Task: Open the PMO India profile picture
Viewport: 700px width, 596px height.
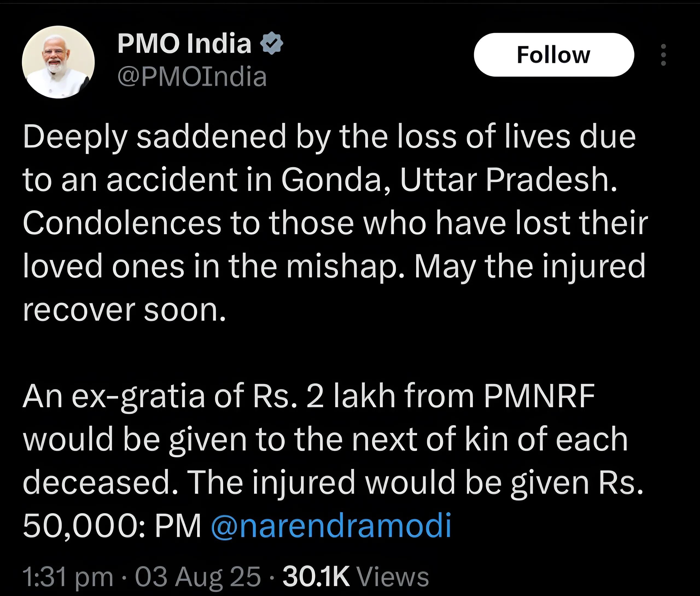Action: [x=58, y=62]
